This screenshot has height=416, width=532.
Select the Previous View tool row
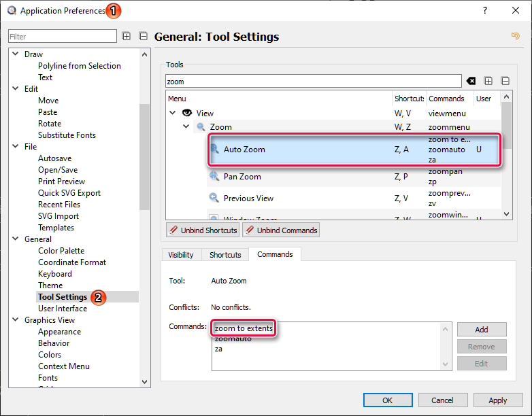coord(248,198)
